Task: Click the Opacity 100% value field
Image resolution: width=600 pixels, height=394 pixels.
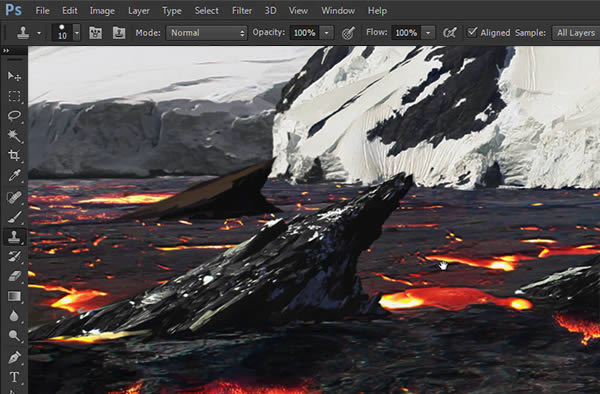Action: (x=304, y=33)
